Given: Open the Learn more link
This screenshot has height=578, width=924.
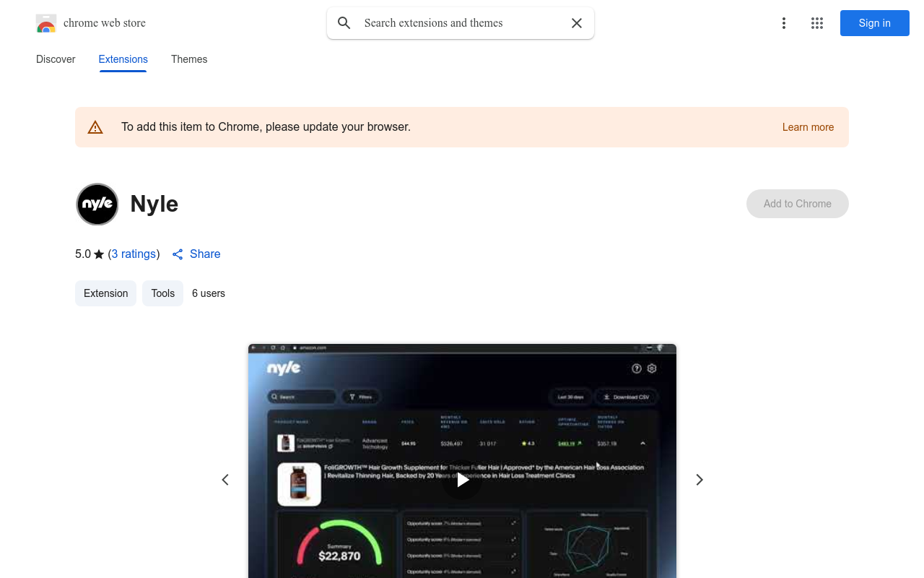Looking at the screenshot, I should pos(808,127).
